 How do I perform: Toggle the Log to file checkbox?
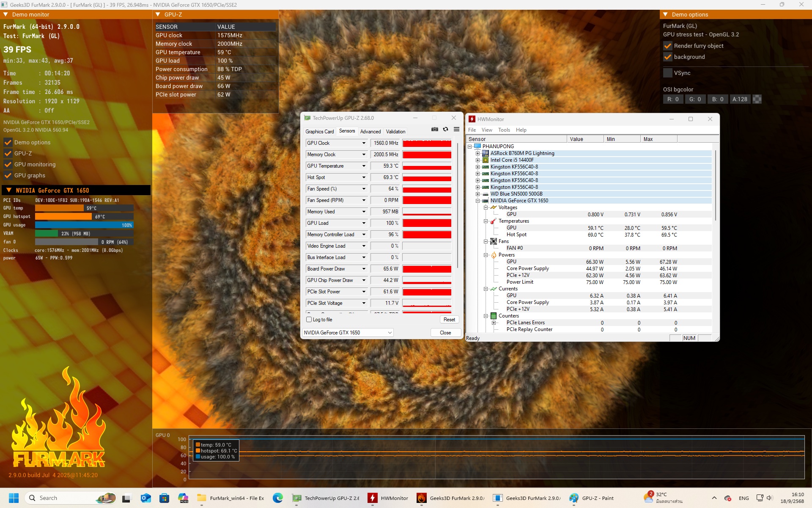click(x=309, y=320)
